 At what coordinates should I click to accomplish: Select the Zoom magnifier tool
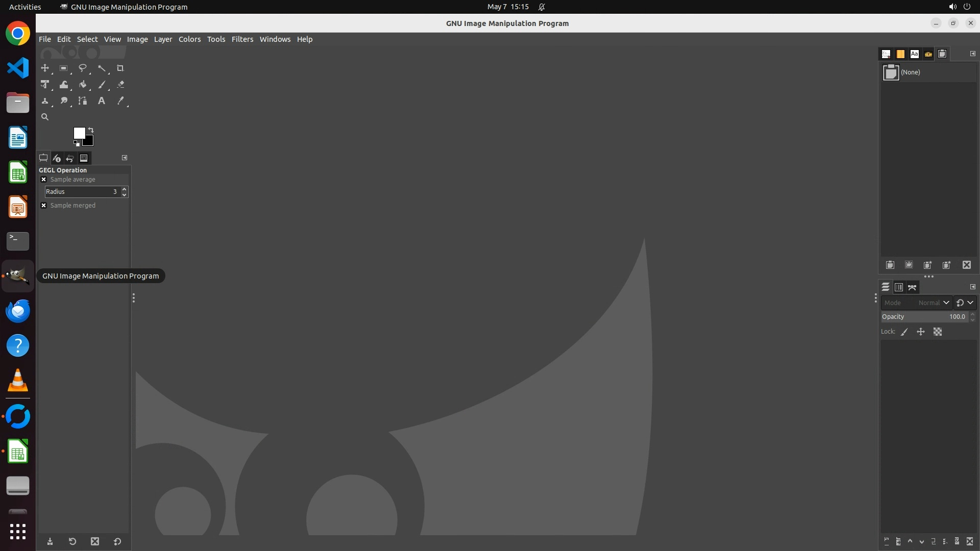[x=45, y=117]
